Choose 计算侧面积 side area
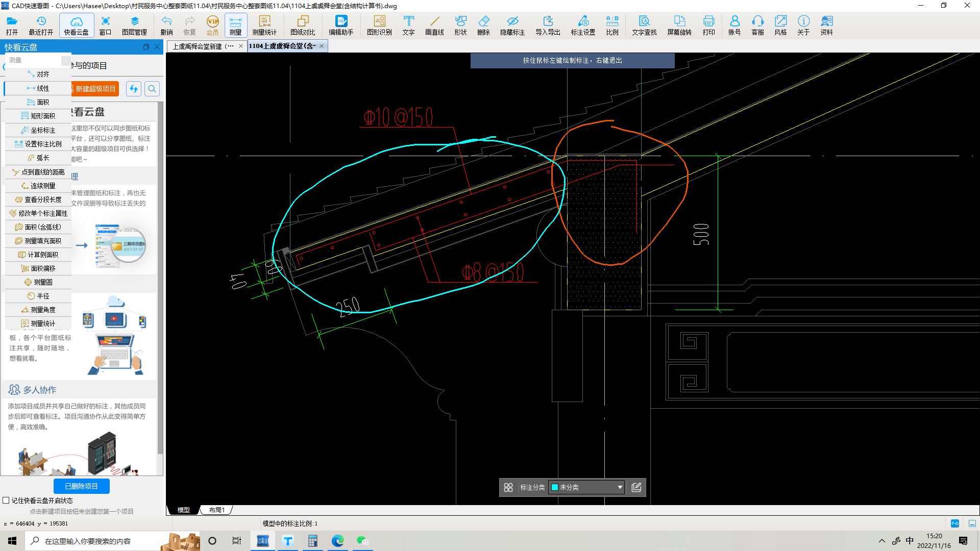Viewport: 980px width, 551px height. coord(38,255)
